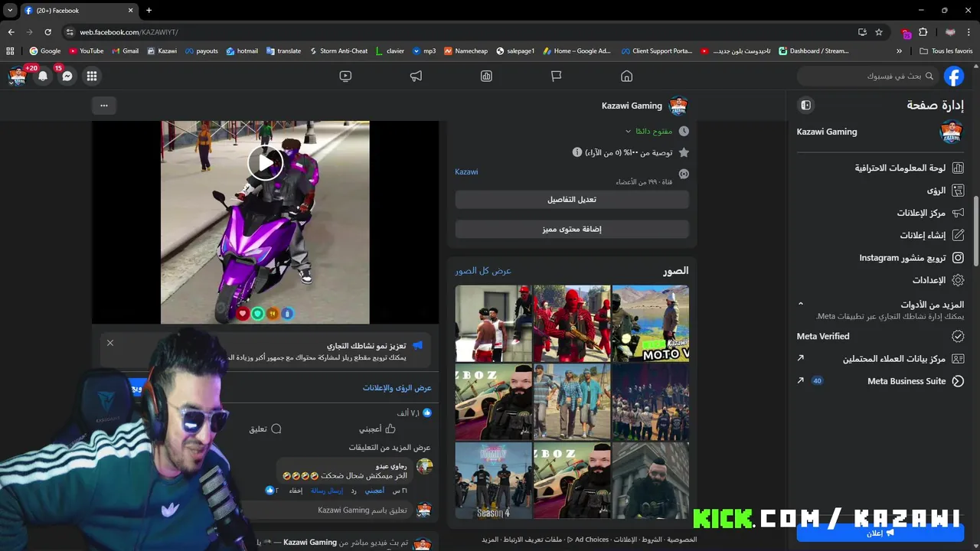Image resolution: width=980 pixels, height=551 pixels.
Task: Click the Kazawi channel link
Action: tap(466, 171)
